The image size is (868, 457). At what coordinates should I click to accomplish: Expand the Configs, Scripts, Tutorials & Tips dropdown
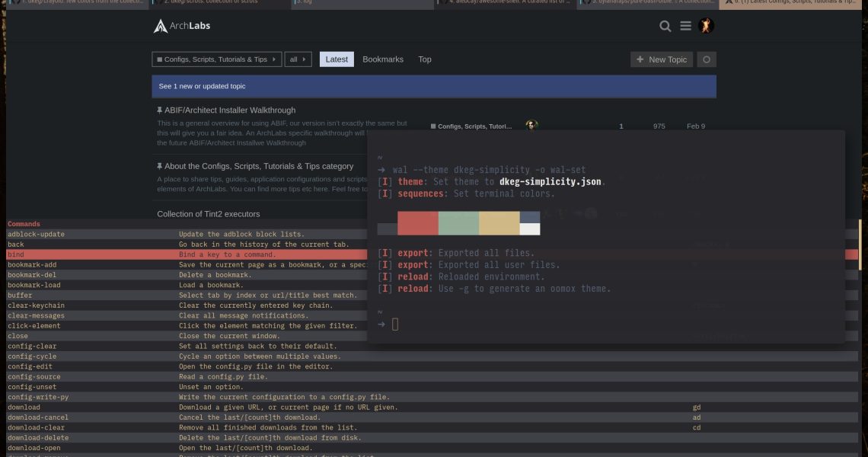(x=216, y=59)
